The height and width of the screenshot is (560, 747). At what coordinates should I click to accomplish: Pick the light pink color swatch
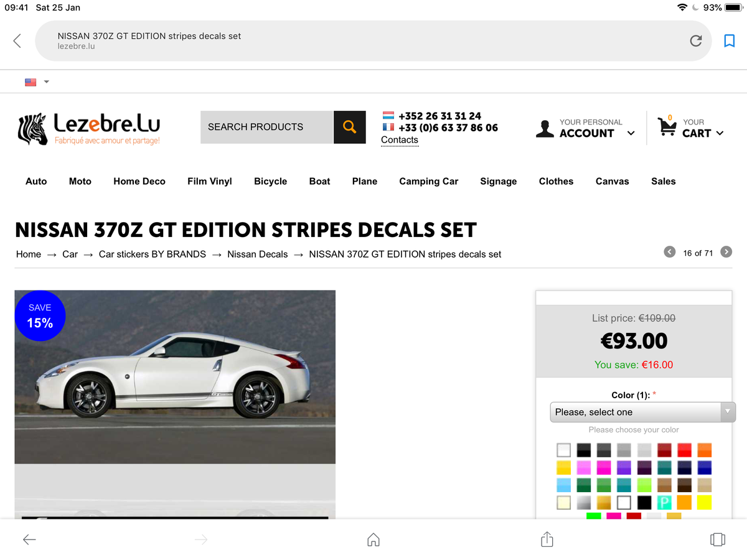[584, 467]
